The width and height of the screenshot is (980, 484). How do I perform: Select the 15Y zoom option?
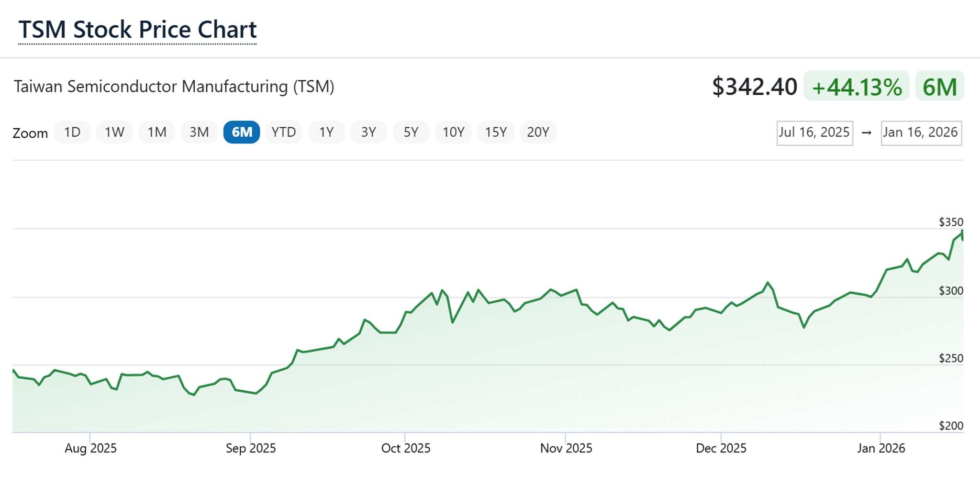(x=496, y=132)
